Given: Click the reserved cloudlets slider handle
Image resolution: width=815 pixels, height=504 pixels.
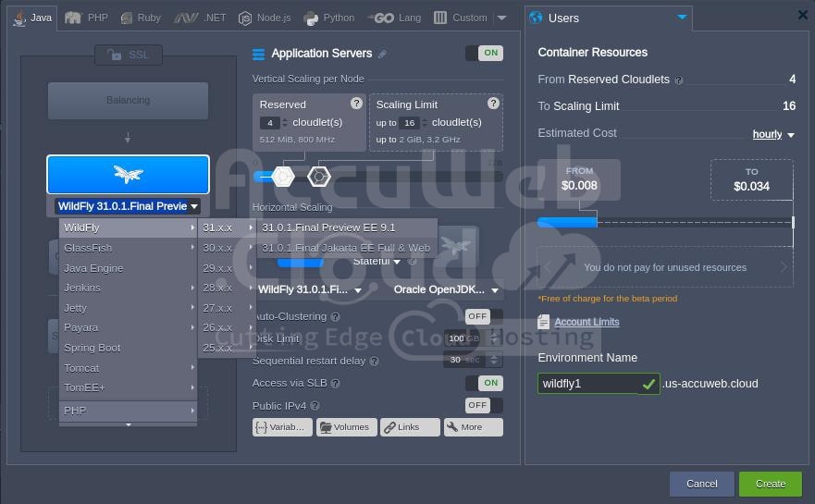Looking at the screenshot, I should [x=283, y=177].
